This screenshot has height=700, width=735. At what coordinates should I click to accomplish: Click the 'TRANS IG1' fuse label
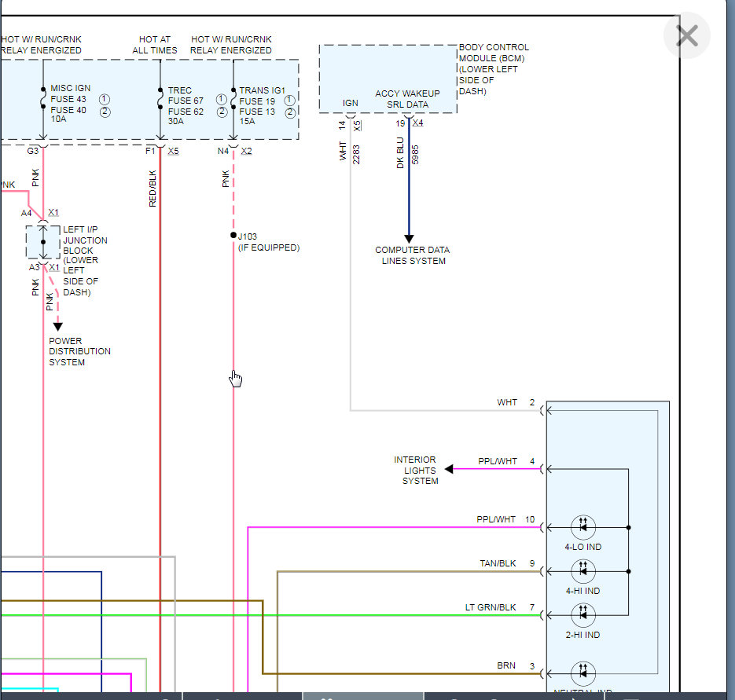[x=262, y=90]
